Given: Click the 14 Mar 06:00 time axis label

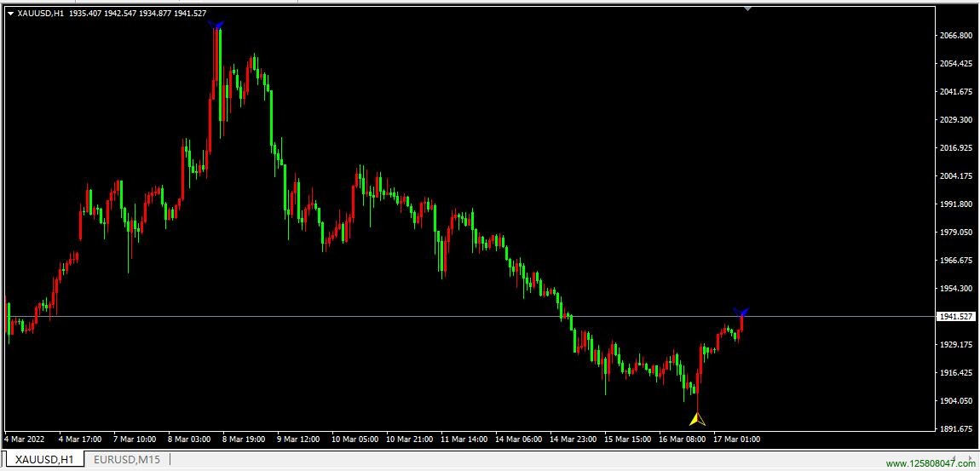Looking at the screenshot, I should pos(519,439).
